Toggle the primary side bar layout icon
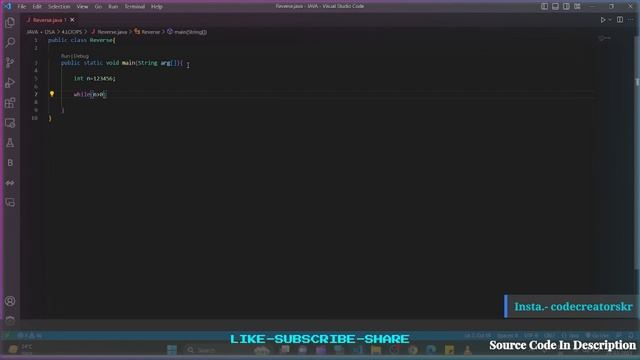 point(544,6)
